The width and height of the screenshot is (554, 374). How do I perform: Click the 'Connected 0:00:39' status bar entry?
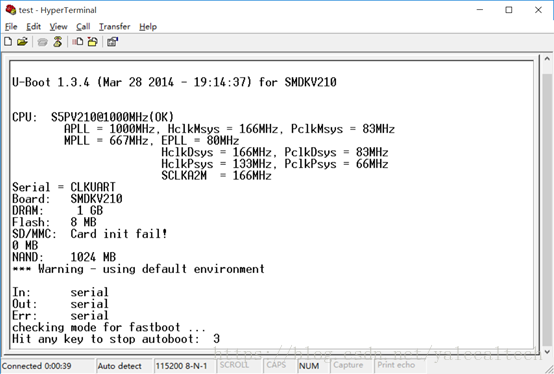[x=36, y=366]
